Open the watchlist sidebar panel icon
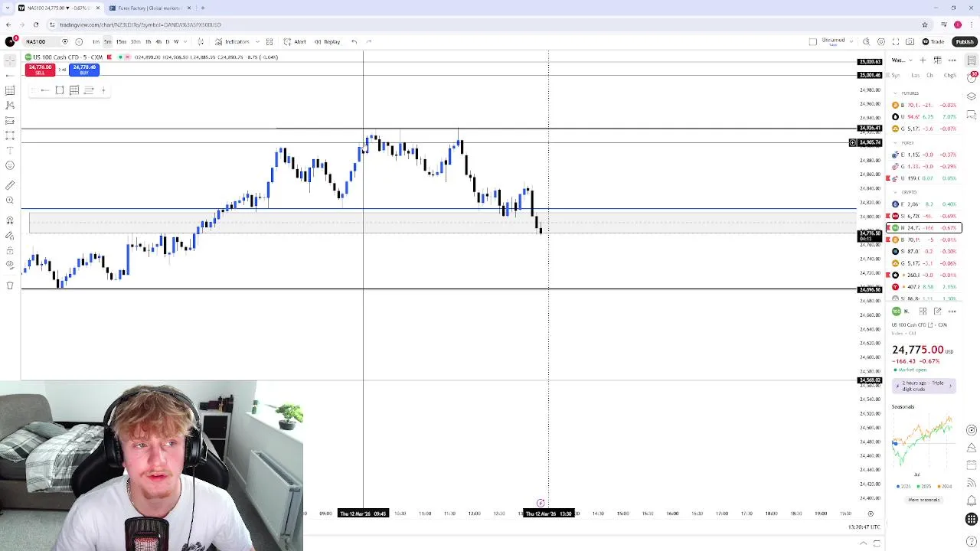 pos(972,60)
